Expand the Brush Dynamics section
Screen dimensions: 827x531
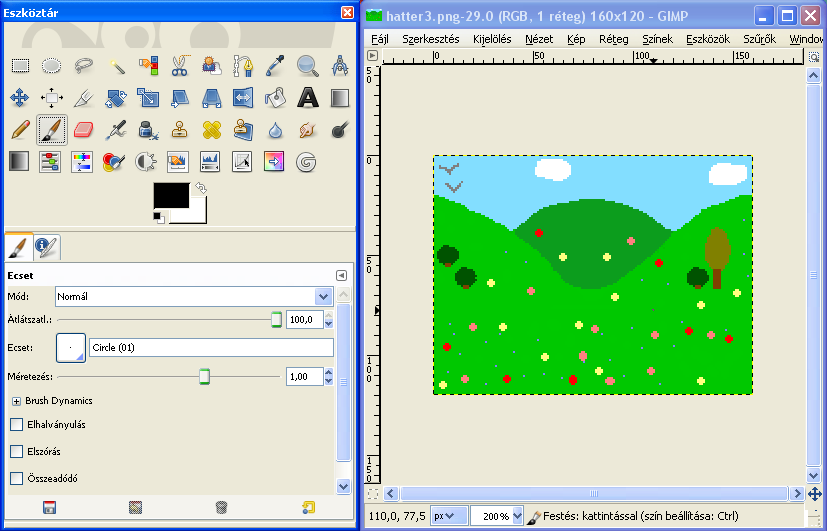click(16, 401)
